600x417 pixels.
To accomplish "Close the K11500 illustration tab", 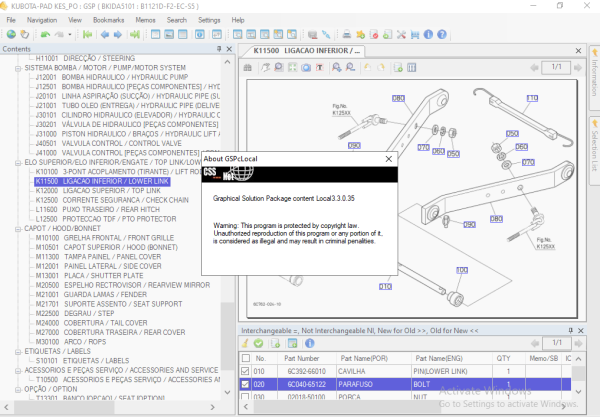I will 579,51.
